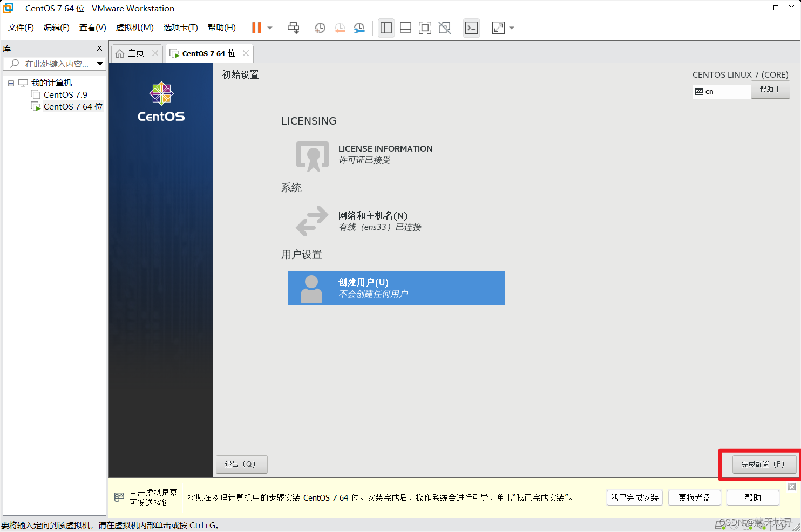
Task: Switch to Unity mode
Action: [444, 28]
